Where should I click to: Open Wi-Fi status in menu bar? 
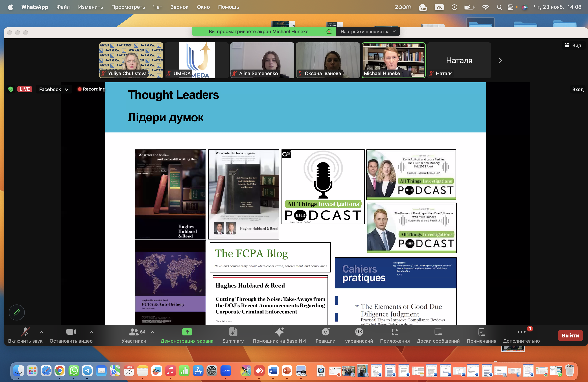(485, 7)
